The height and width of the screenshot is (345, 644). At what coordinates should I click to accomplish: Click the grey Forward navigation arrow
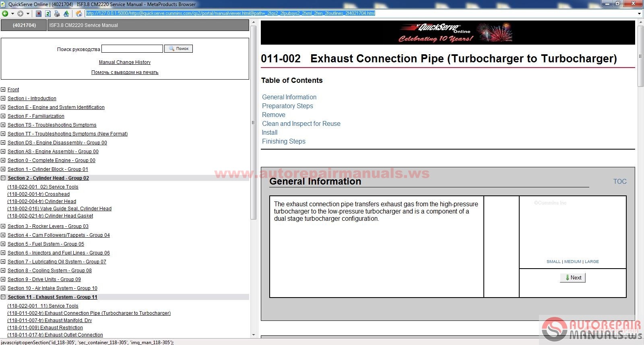point(20,13)
